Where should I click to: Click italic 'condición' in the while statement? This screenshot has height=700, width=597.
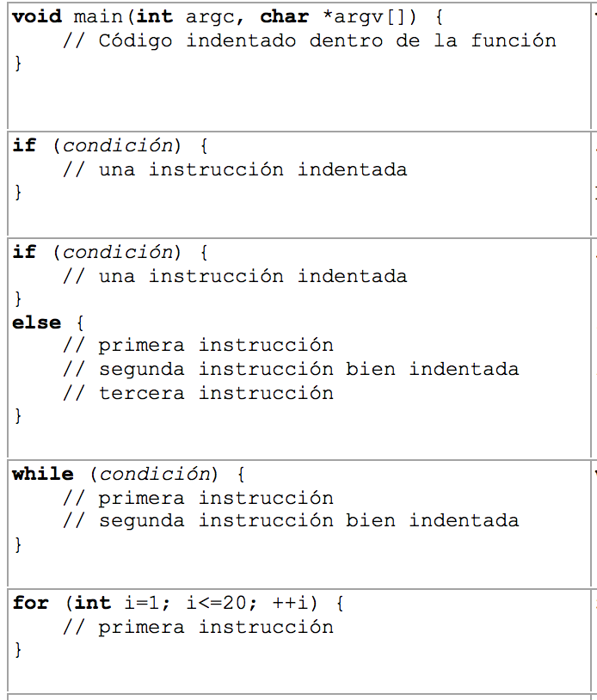pyautogui.click(x=155, y=474)
